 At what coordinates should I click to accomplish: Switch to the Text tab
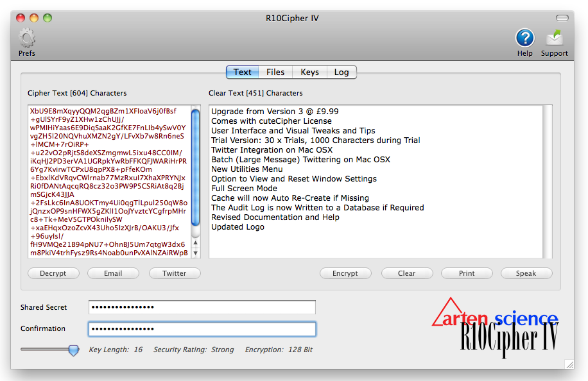(242, 72)
